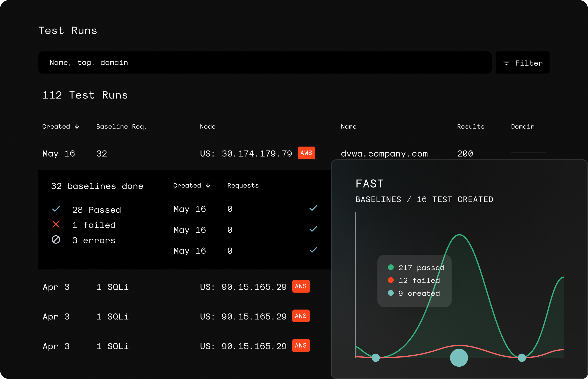Click the small teal chart marker on the right
The image size is (588, 379).
[522, 357]
